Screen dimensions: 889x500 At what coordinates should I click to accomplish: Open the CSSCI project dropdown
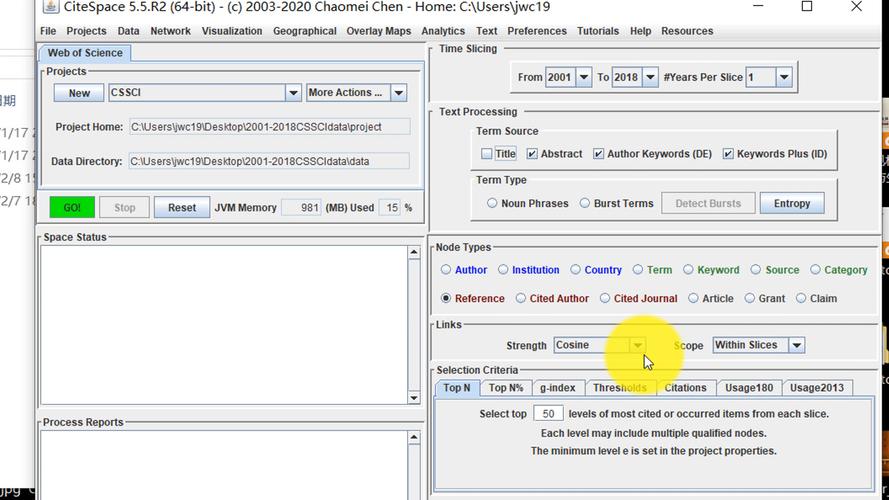tap(293, 93)
